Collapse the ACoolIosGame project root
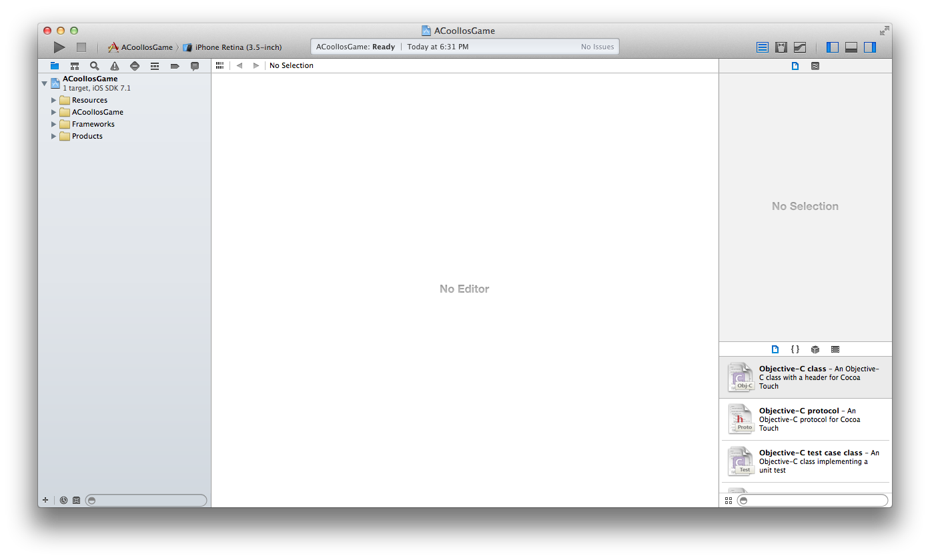 pos(45,83)
